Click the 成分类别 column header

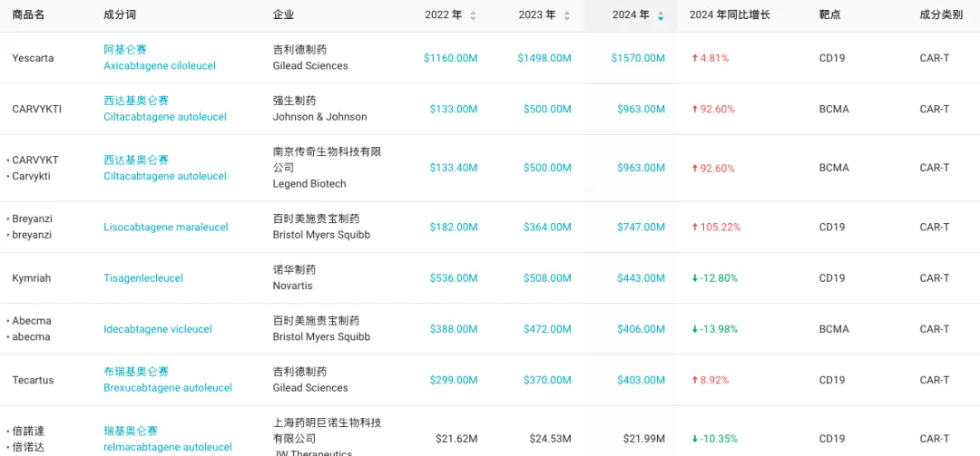click(x=941, y=15)
